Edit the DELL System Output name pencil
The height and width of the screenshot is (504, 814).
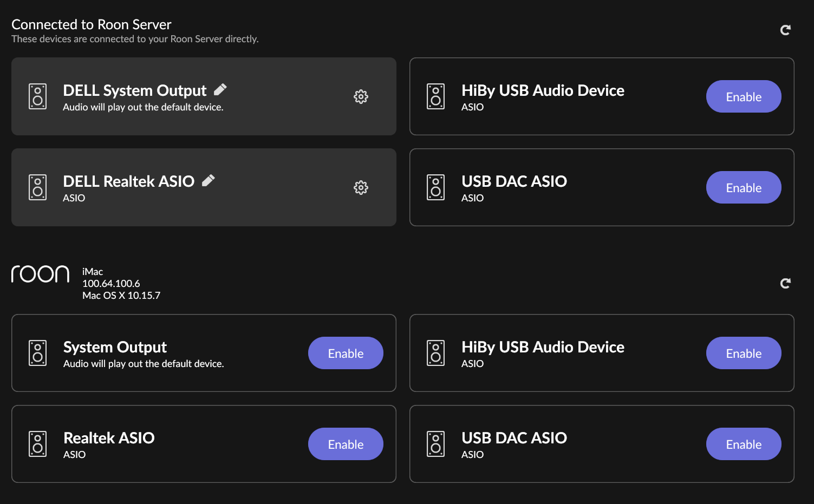pos(220,89)
